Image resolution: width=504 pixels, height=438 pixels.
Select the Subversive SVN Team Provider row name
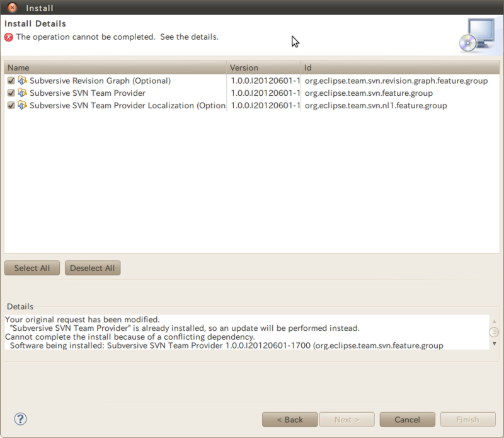click(88, 93)
